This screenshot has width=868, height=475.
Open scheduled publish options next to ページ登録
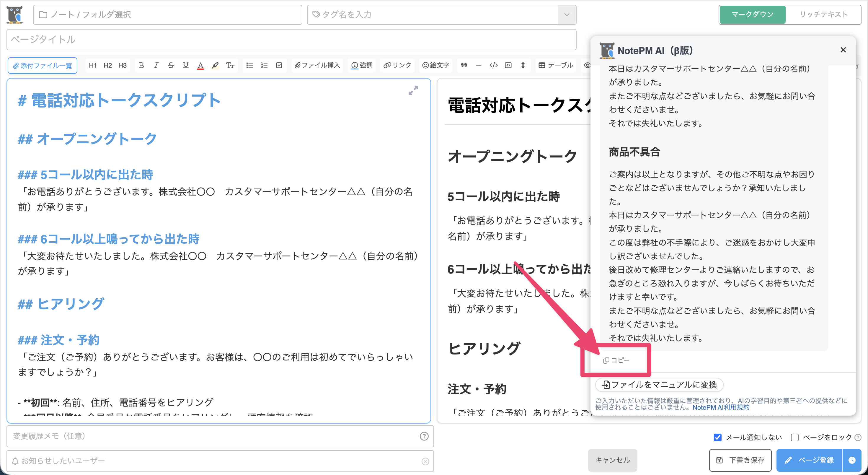(852, 460)
